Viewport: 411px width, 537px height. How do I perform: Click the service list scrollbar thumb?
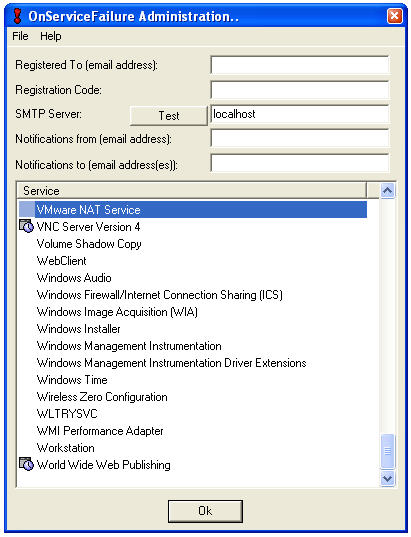[x=387, y=451]
